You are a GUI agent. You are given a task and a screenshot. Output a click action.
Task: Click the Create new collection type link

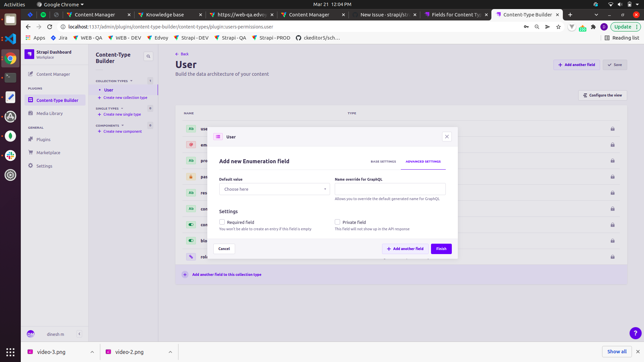pyautogui.click(x=125, y=98)
